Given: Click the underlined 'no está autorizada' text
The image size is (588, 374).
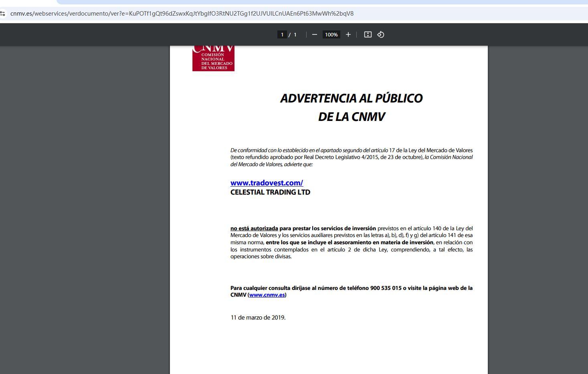Looking at the screenshot, I should 254,228.
